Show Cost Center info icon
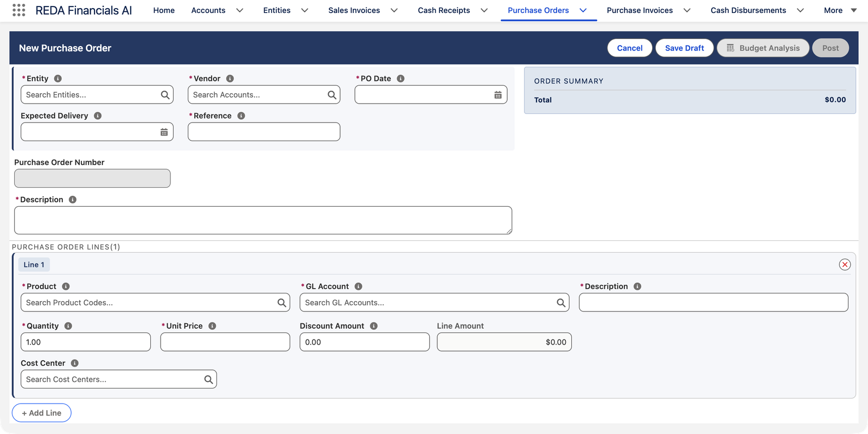 75,363
